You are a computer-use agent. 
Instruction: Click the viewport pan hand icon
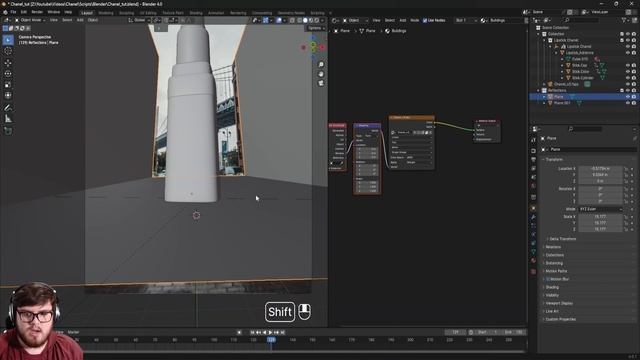pos(321,74)
